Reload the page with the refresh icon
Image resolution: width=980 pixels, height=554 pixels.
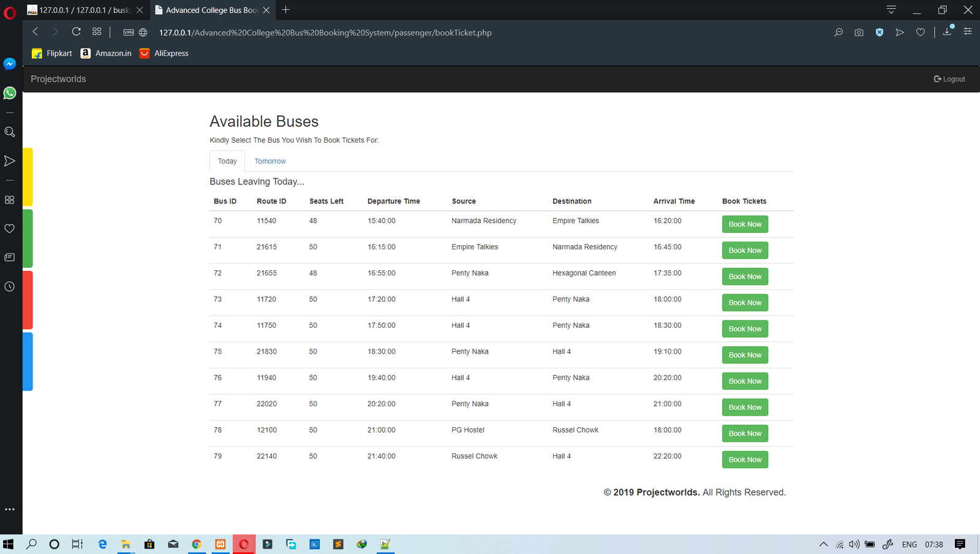[x=76, y=32]
